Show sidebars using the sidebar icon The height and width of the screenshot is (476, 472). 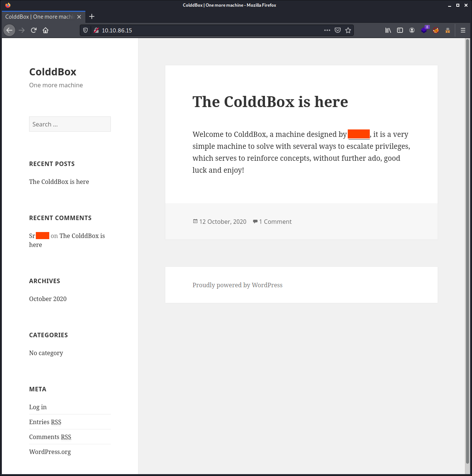(400, 30)
